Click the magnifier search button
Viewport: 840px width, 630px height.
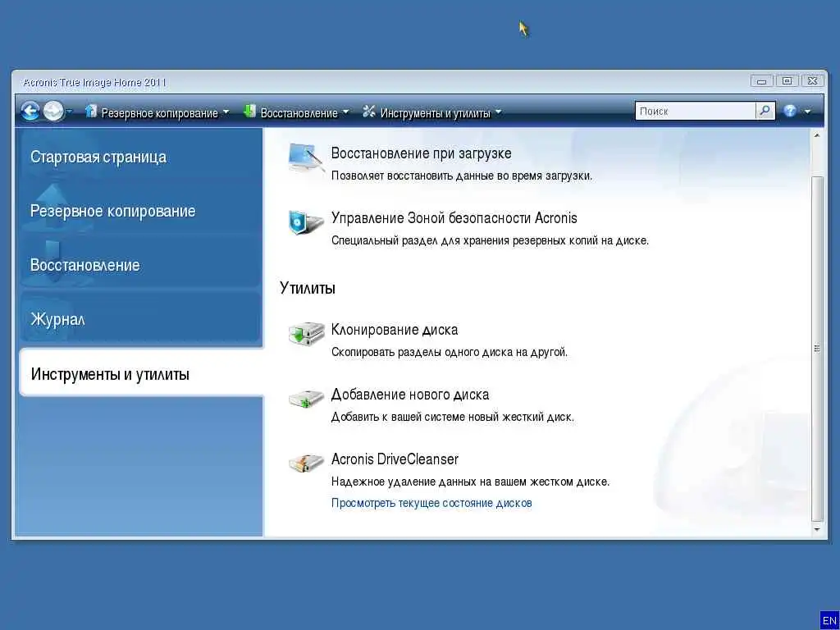tap(765, 112)
